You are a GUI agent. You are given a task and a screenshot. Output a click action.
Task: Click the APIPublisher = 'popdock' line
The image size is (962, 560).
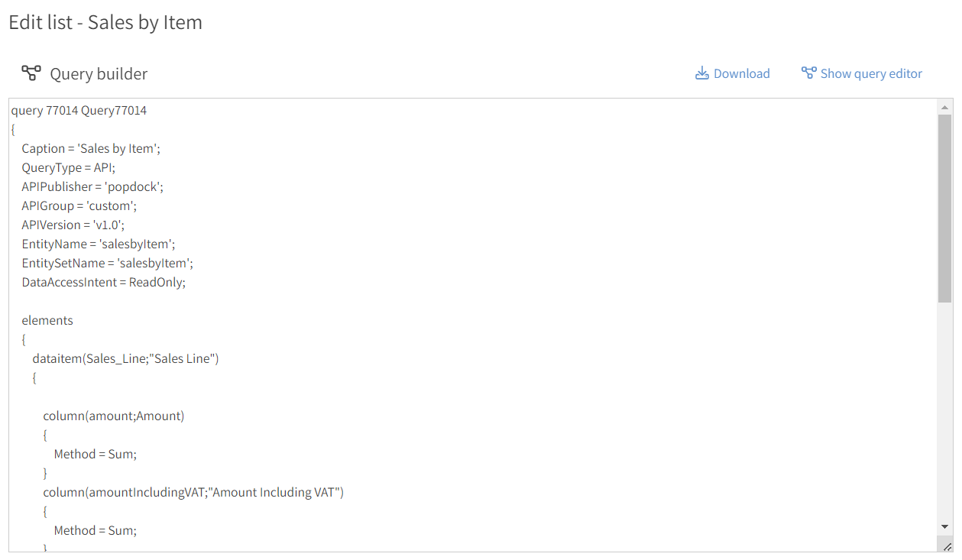click(x=92, y=187)
